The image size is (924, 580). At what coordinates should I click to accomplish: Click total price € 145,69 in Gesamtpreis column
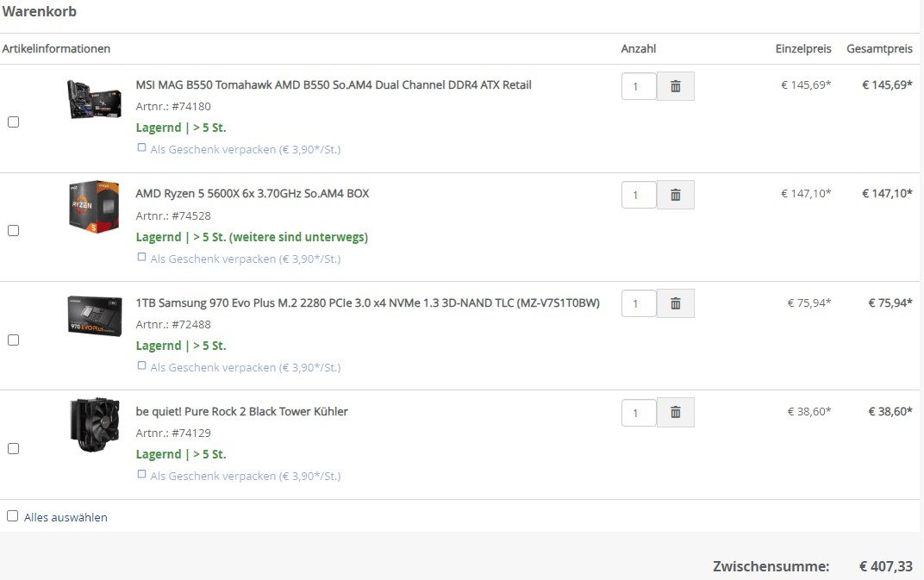887,84
